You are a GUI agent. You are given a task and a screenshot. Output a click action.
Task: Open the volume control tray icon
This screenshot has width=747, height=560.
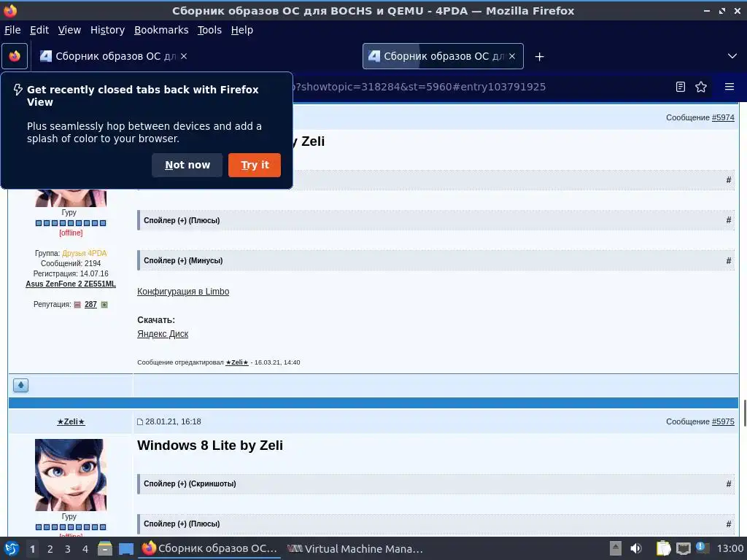point(636,548)
